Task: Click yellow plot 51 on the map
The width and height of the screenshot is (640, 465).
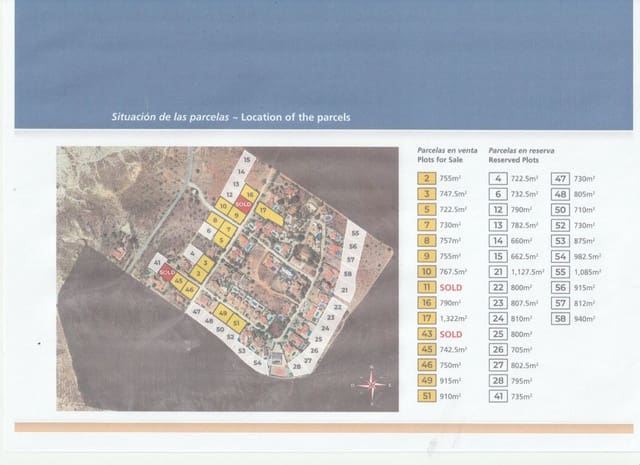Action: coord(236,323)
